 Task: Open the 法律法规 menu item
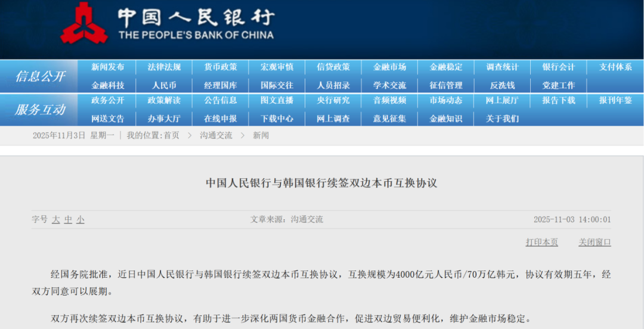tap(164, 67)
